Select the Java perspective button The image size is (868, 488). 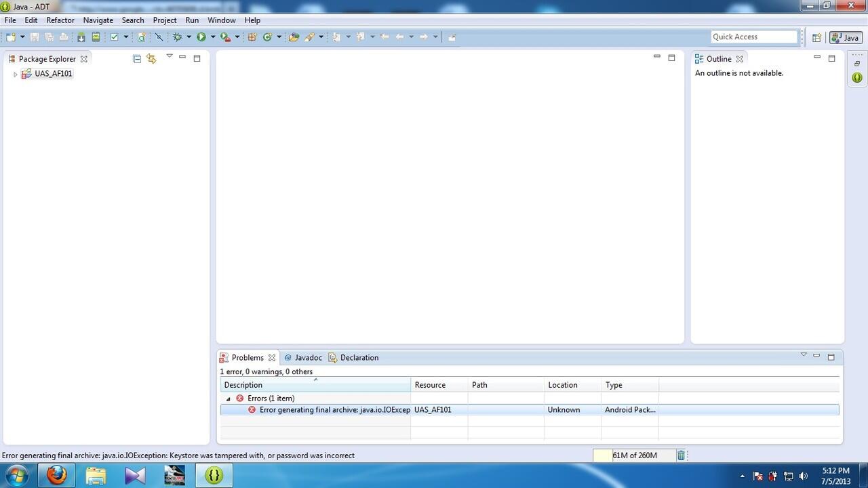(846, 37)
